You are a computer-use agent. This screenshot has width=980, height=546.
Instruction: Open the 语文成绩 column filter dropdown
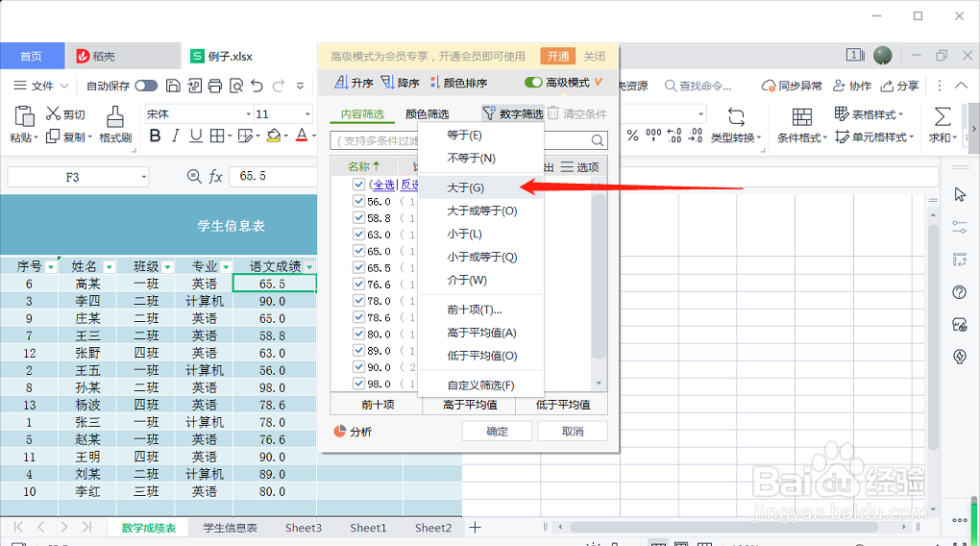(x=309, y=267)
